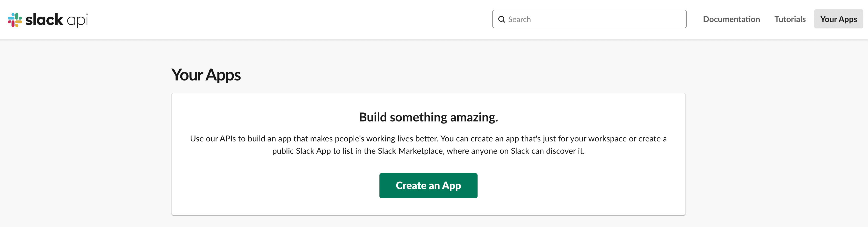Click the search icon inside the search bar
The image size is (868, 227).
coord(502,19)
